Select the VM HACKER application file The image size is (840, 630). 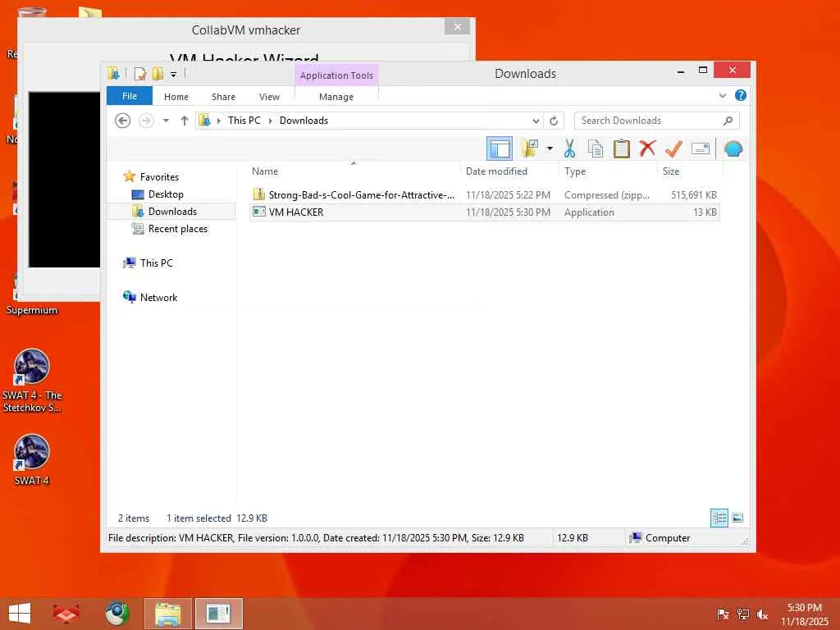point(484,212)
